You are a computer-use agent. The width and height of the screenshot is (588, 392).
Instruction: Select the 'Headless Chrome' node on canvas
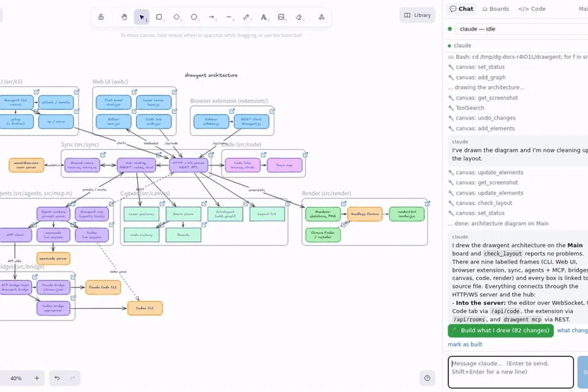tap(365, 214)
